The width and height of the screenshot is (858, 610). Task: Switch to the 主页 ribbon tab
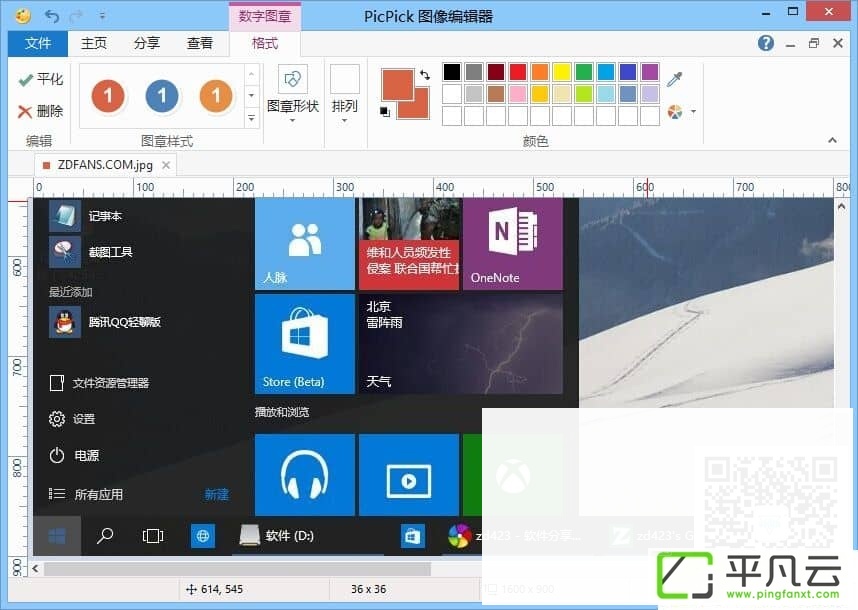94,43
